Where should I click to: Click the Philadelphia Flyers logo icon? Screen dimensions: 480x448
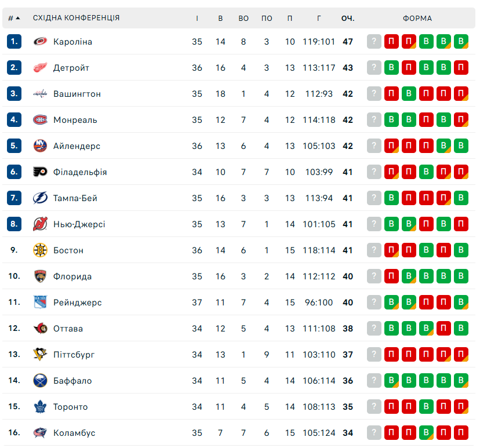click(x=40, y=172)
